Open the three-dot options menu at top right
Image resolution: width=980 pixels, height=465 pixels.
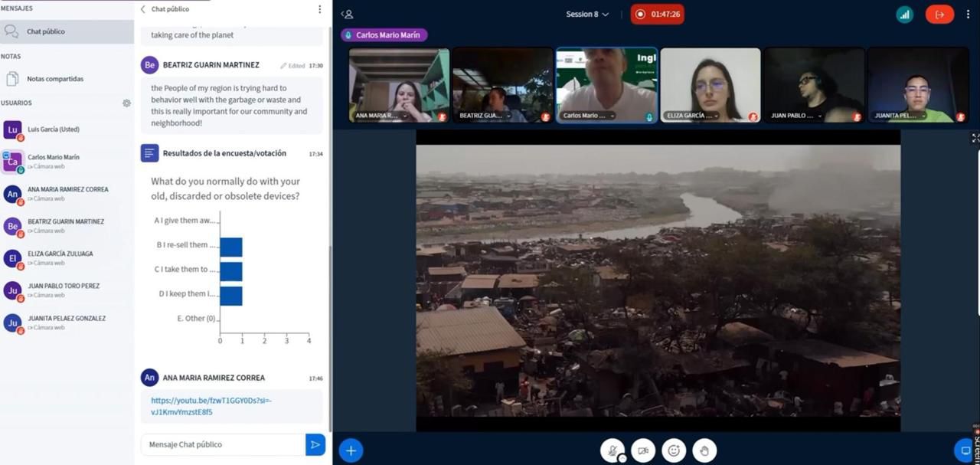[x=968, y=14]
